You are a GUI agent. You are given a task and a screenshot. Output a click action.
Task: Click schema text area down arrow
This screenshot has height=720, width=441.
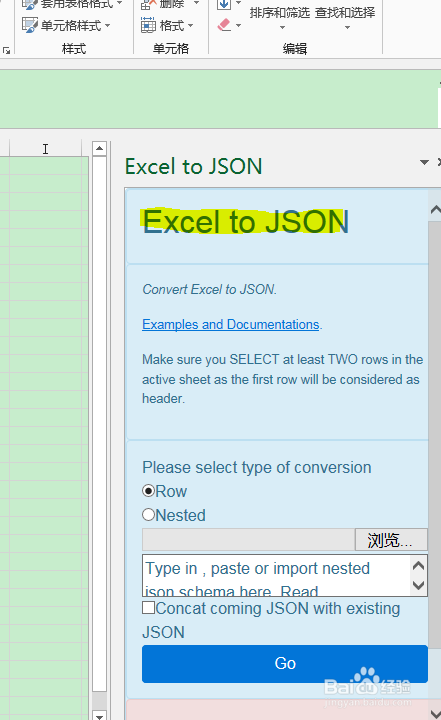tap(418, 585)
